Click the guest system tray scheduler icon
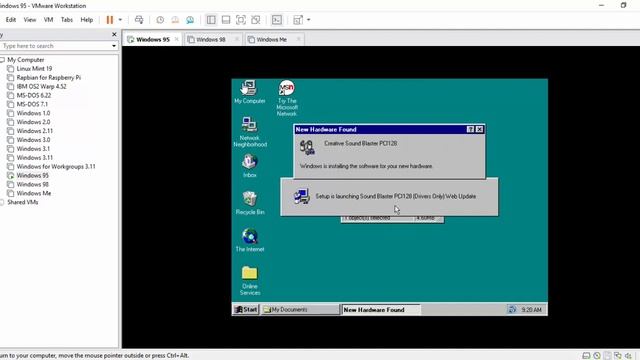 (512, 310)
